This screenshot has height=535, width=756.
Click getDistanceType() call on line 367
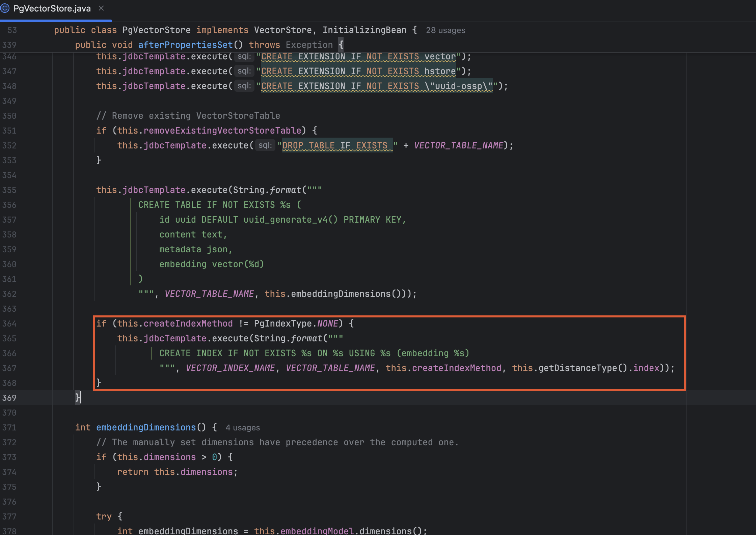pos(583,368)
